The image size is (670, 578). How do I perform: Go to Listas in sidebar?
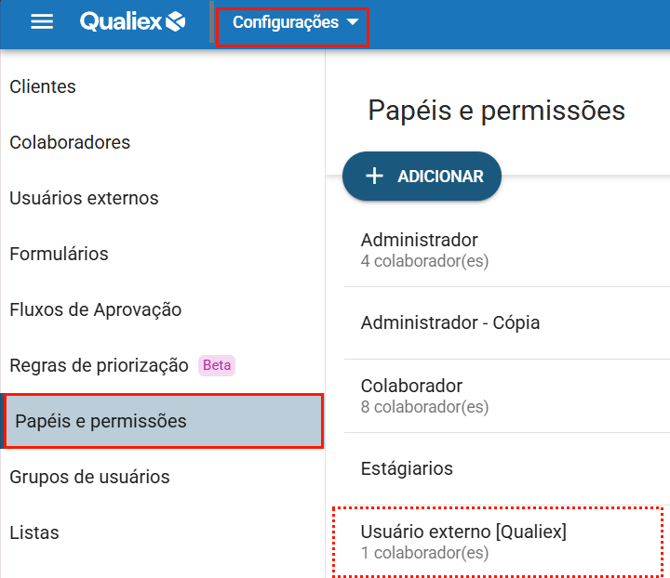point(34,533)
